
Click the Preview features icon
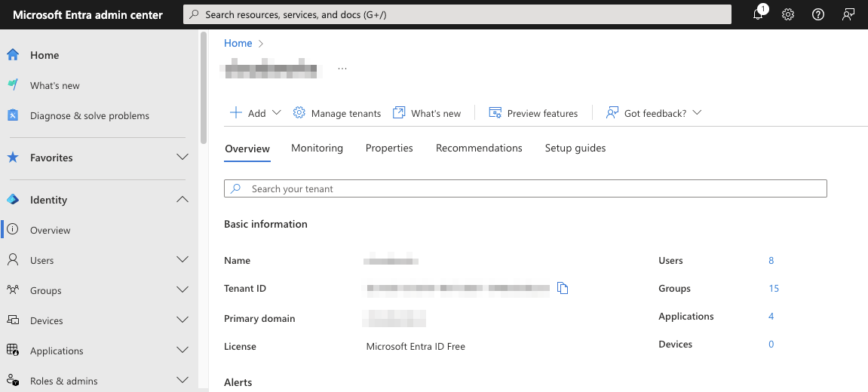point(495,113)
